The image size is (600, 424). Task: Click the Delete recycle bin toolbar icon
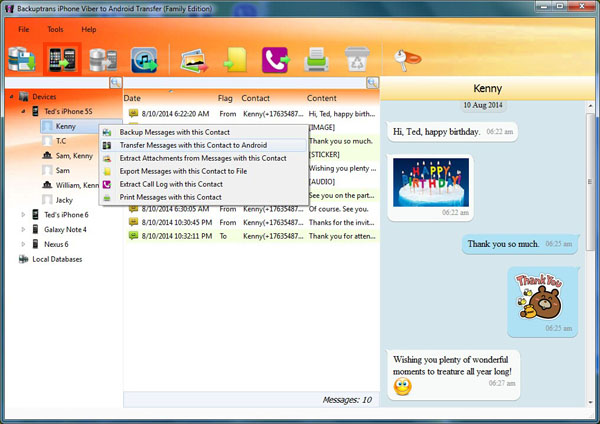click(x=357, y=59)
